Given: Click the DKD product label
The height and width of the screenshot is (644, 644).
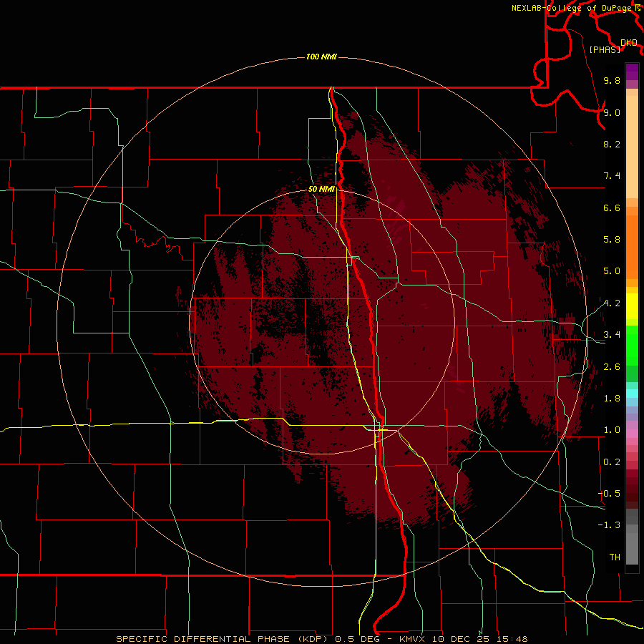Looking at the screenshot, I should [629, 43].
